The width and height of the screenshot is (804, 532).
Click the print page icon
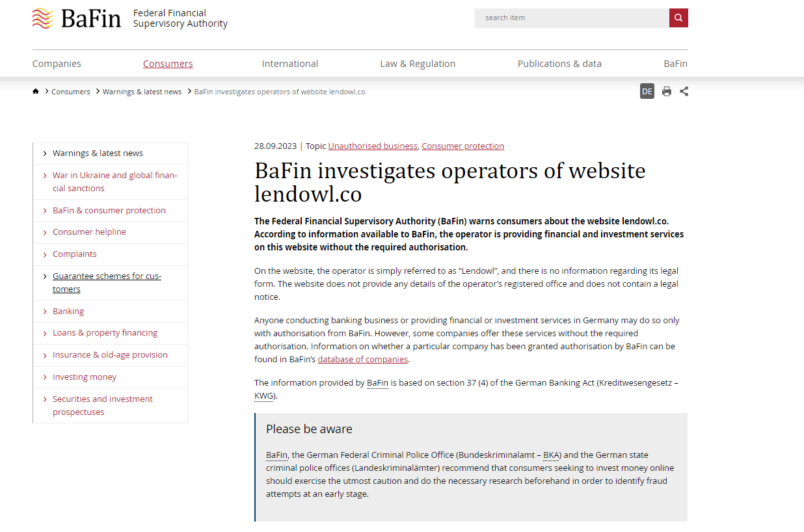(x=667, y=92)
